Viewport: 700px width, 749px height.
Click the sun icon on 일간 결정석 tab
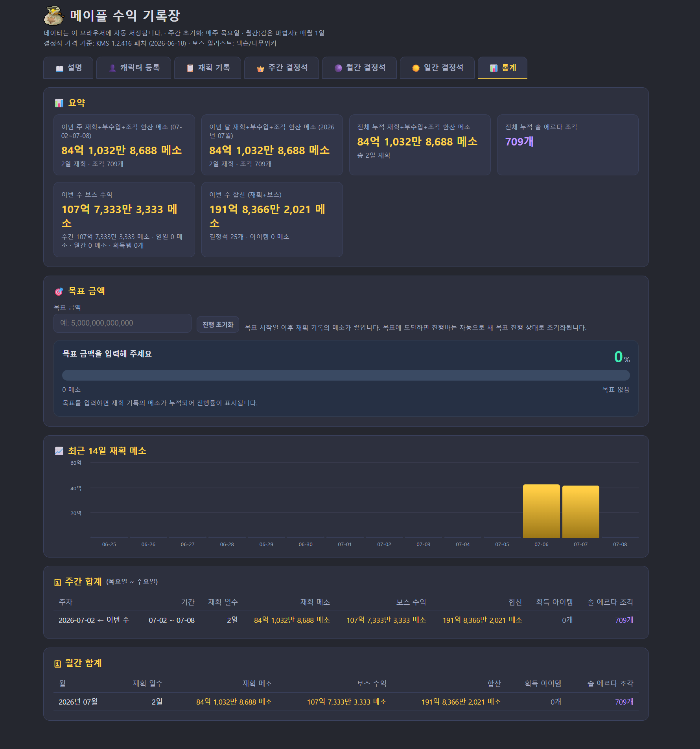tap(416, 68)
